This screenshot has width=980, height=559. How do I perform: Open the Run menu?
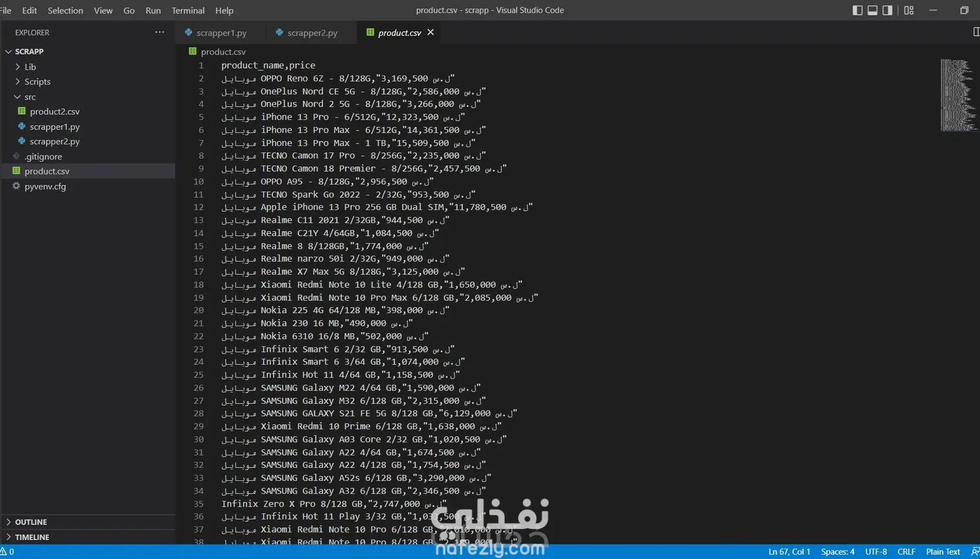point(153,10)
